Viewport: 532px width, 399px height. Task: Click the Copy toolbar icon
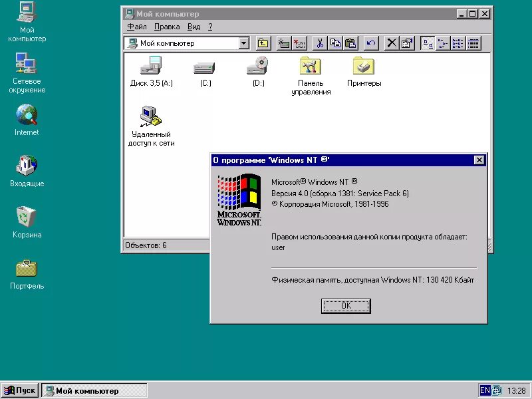(x=335, y=43)
